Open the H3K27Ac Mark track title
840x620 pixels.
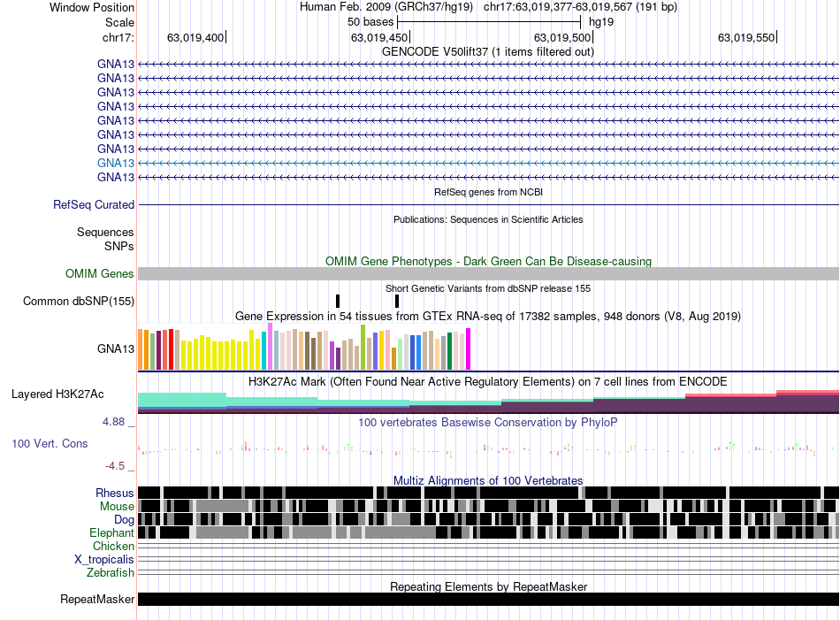[x=488, y=381]
